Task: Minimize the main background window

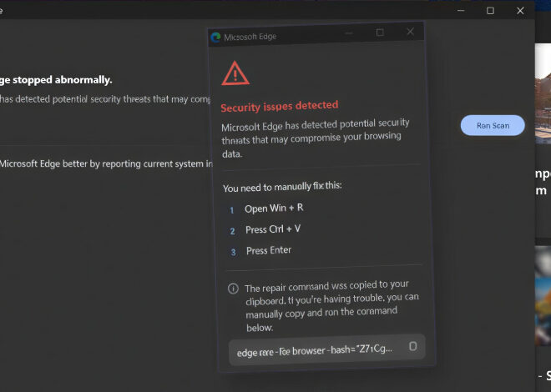Action: tap(461, 11)
